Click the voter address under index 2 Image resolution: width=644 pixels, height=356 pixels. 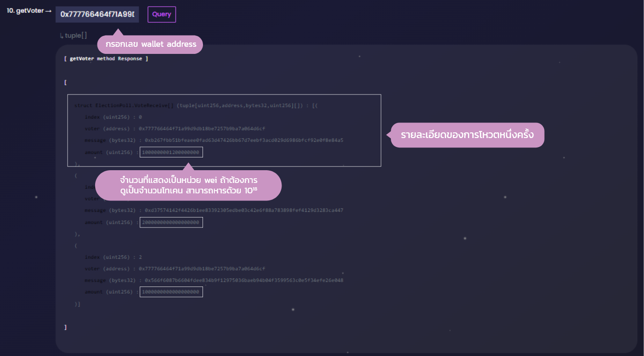click(202, 269)
